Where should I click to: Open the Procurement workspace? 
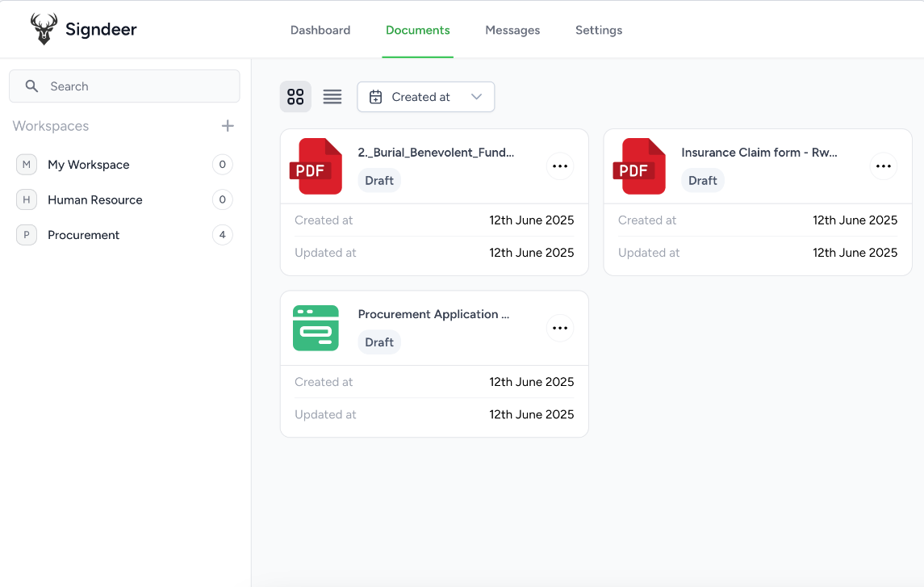tap(84, 235)
